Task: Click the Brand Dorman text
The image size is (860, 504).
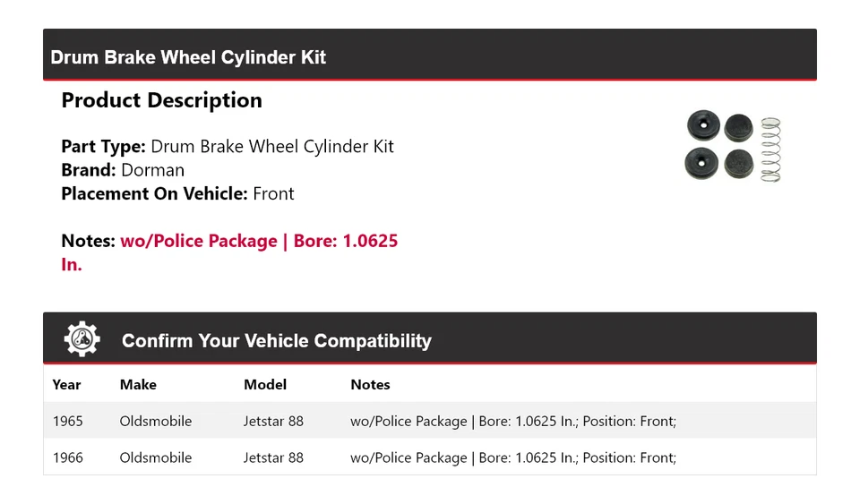Action: [x=123, y=170]
